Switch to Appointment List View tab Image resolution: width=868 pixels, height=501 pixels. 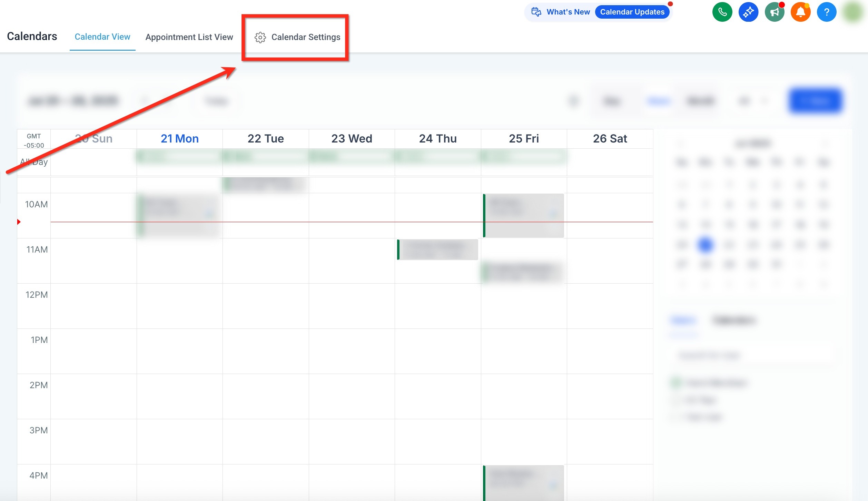[x=189, y=37]
